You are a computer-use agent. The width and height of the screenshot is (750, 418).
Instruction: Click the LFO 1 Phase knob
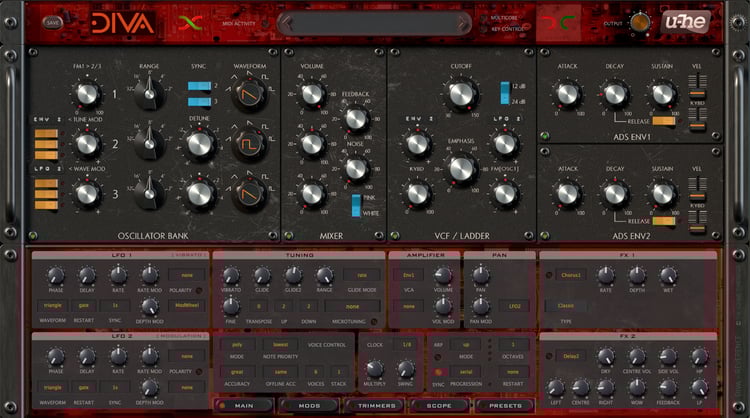pos(55,276)
